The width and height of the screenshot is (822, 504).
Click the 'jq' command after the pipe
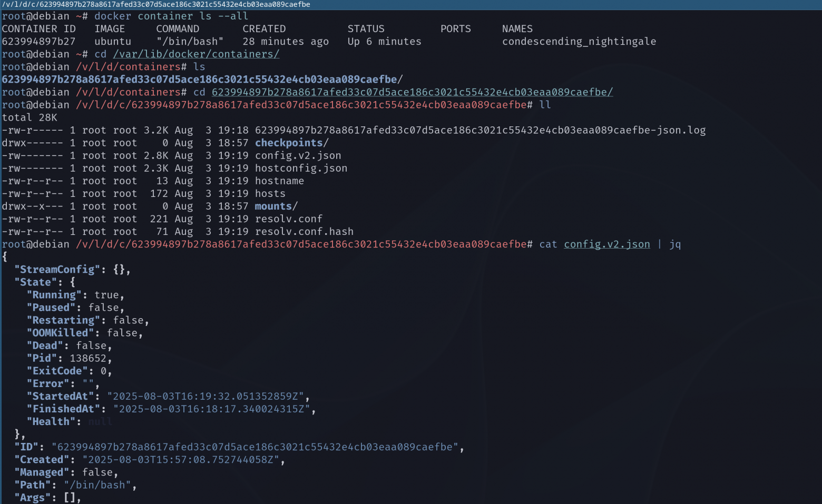[675, 244]
